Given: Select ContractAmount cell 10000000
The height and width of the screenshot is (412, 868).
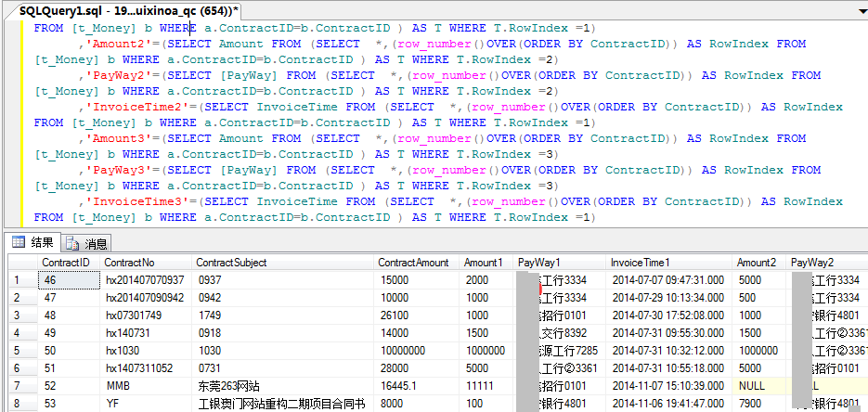Looking at the screenshot, I should click(417, 351).
